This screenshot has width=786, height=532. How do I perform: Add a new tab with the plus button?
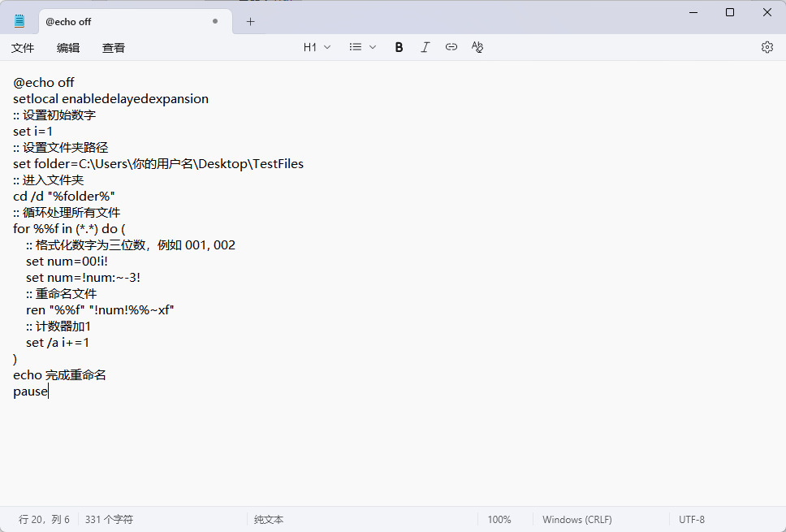point(250,22)
